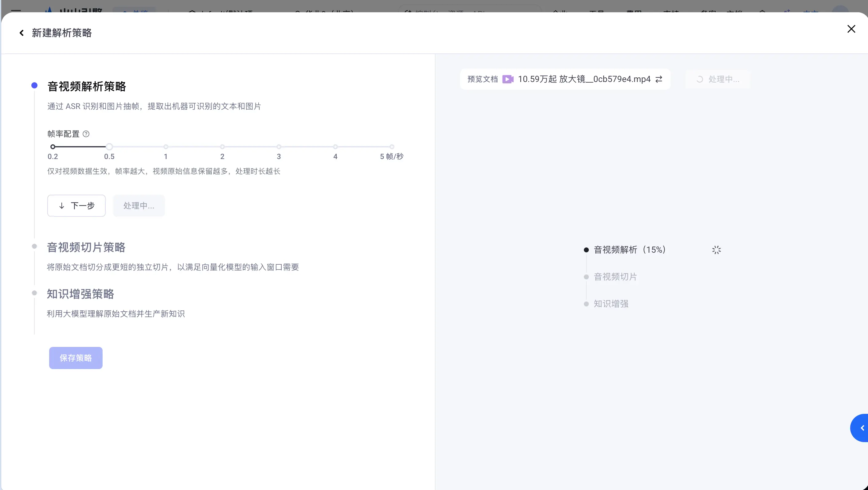This screenshot has height=490, width=868.
Task: Click the purple video file icon
Action: coord(508,79)
